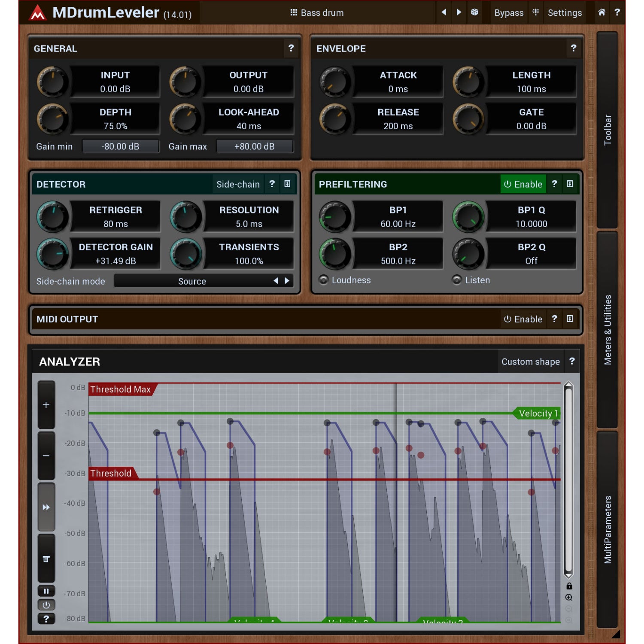Open the Side-chain option in Detector

(238, 184)
